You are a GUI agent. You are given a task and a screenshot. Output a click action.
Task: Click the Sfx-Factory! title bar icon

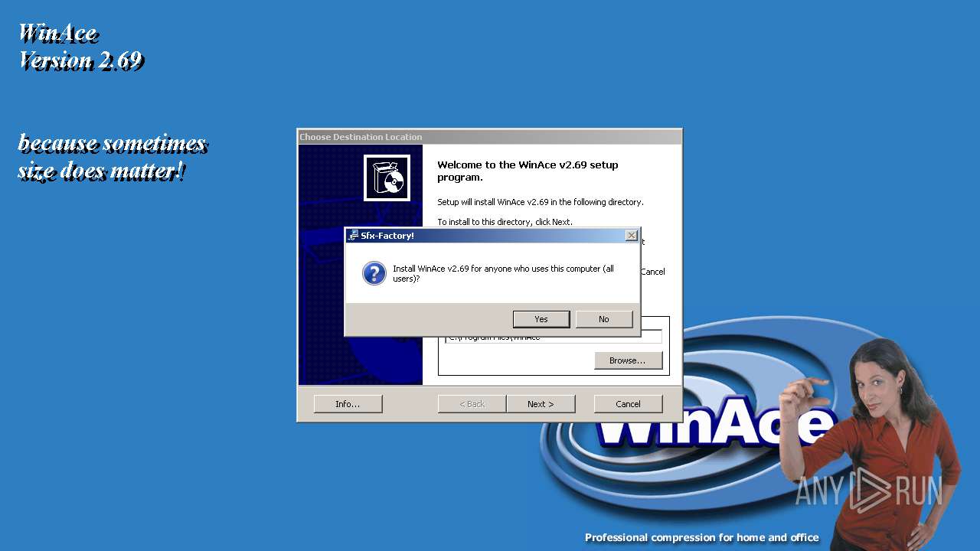[353, 236]
